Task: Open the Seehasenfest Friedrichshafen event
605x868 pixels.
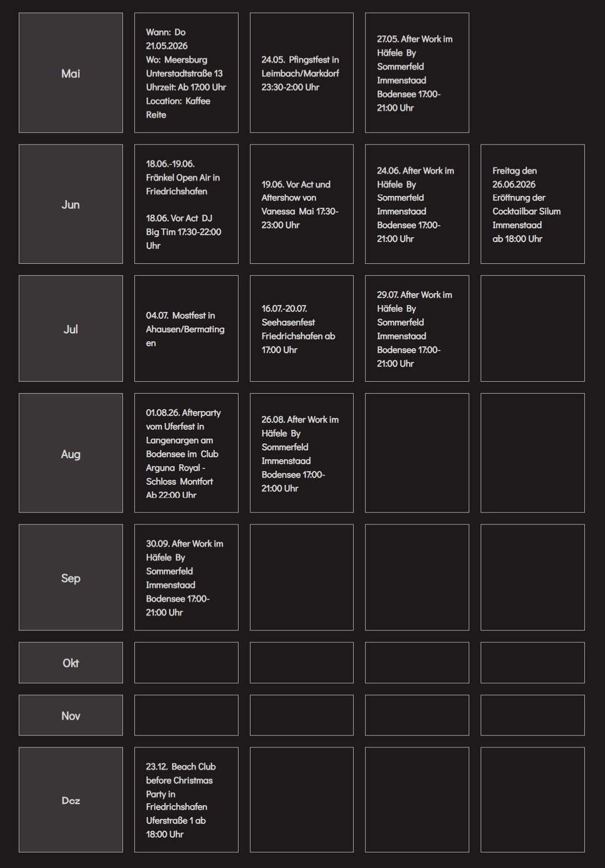Action: tap(301, 329)
